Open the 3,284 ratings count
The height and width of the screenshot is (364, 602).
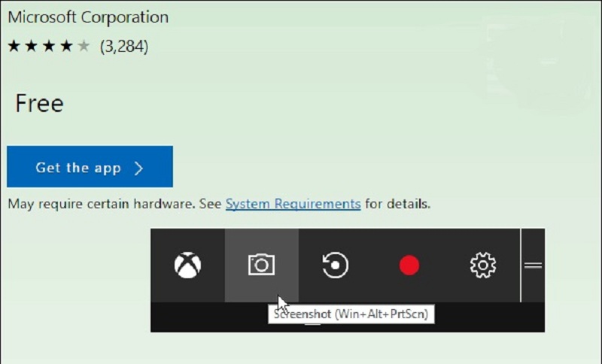click(x=124, y=47)
